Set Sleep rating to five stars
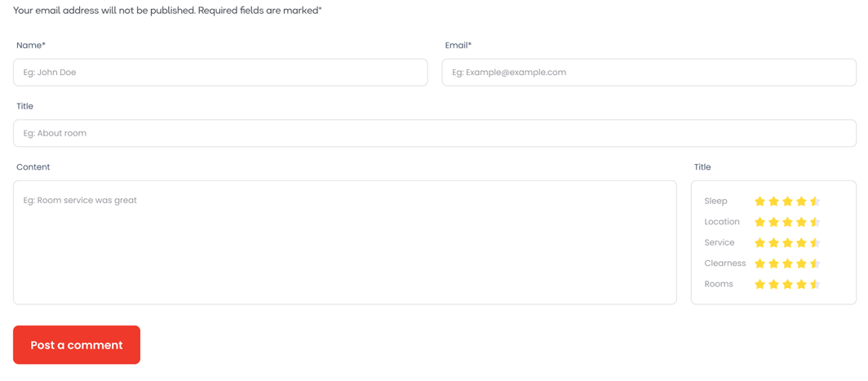Viewport: 868px width, 381px height. tap(815, 201)
